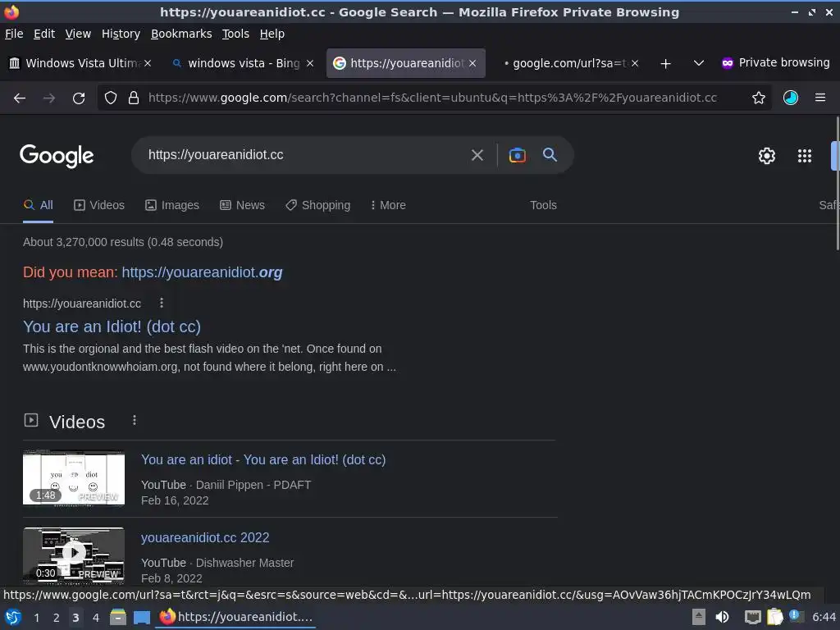This screenshot has width=840, height=630.
Task: Reload the current page
Action: [79, 98]
